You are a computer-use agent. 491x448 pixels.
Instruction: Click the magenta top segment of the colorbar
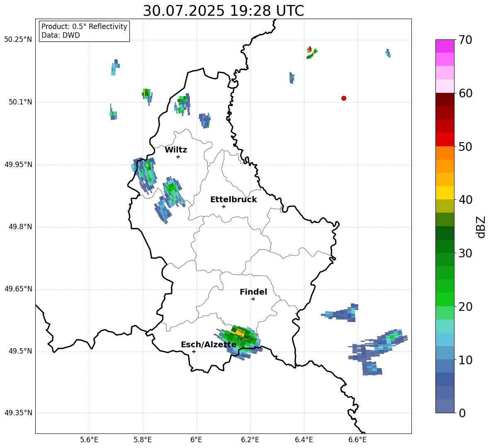[445, 46]
